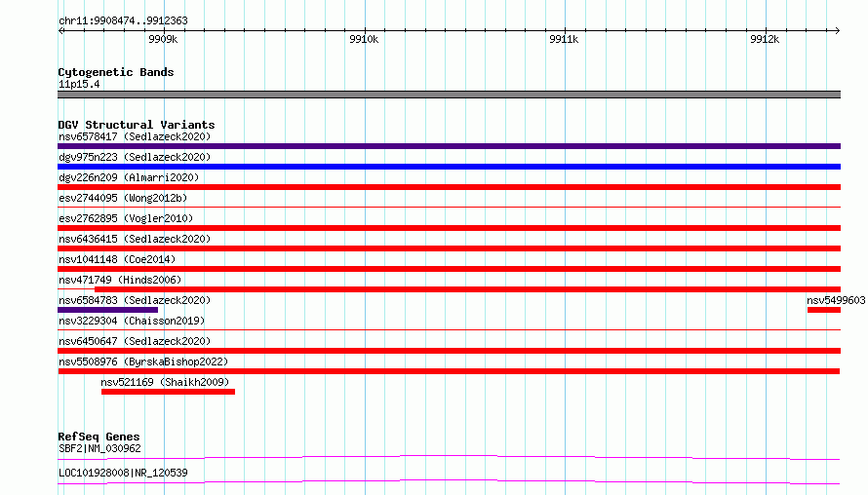Screen dimensions: 868x495
Task: Open variant nsv6450647 (Sedlazeck2020) label
Action: (x=135, y=341)
